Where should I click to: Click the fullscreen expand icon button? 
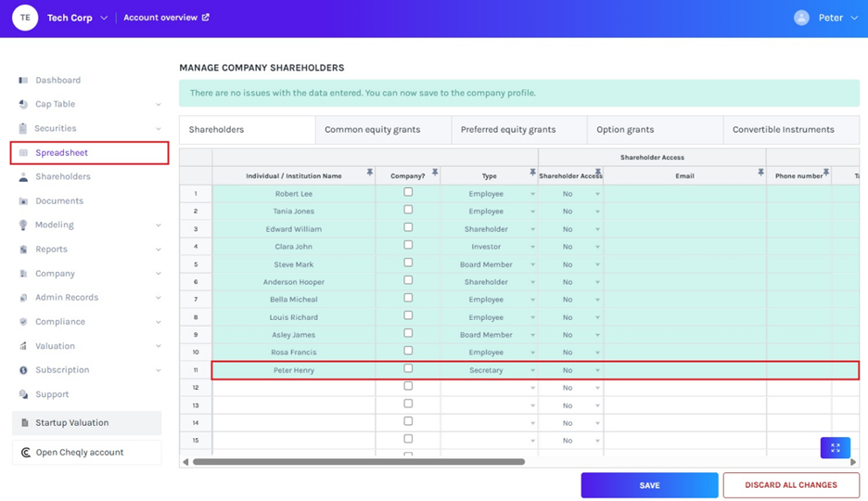[835, 448]
